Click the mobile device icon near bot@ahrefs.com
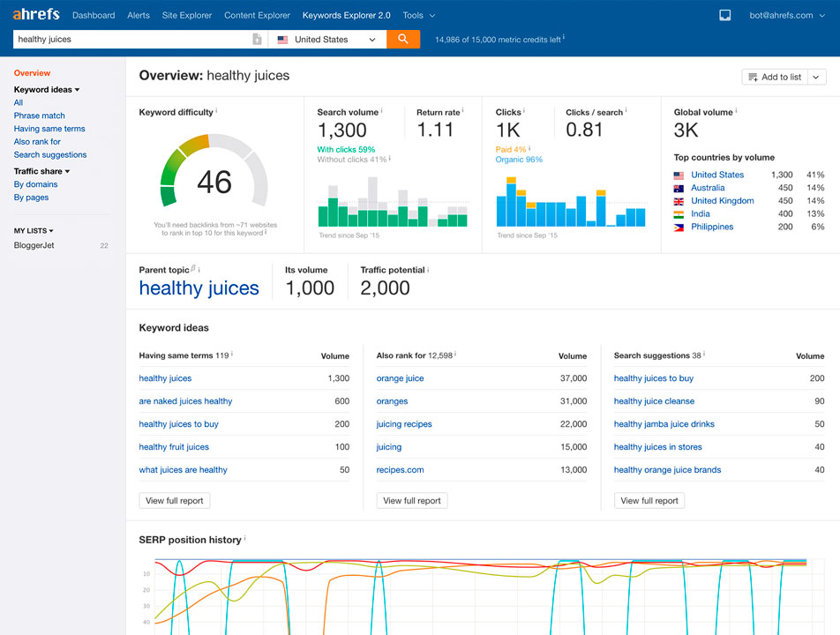 coord(724,14)
